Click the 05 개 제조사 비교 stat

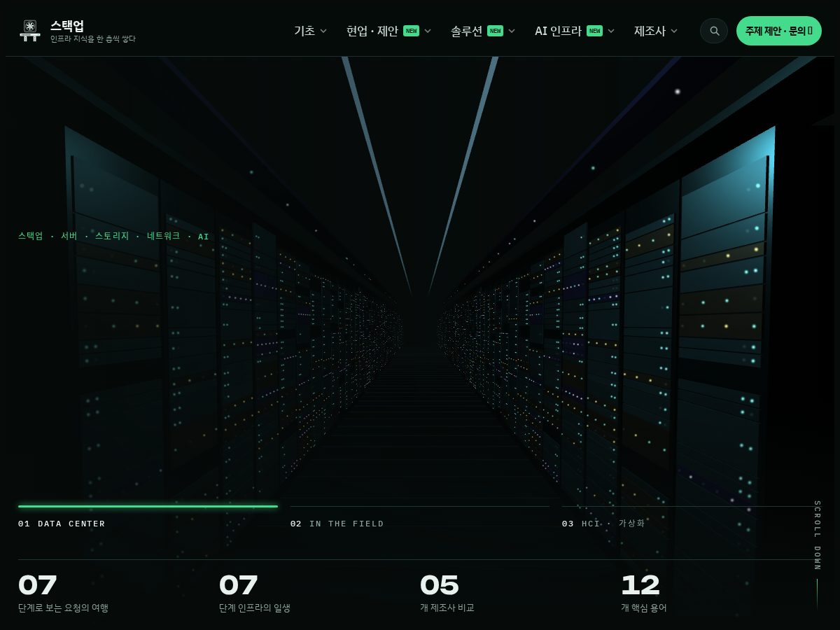coord(447,594)
